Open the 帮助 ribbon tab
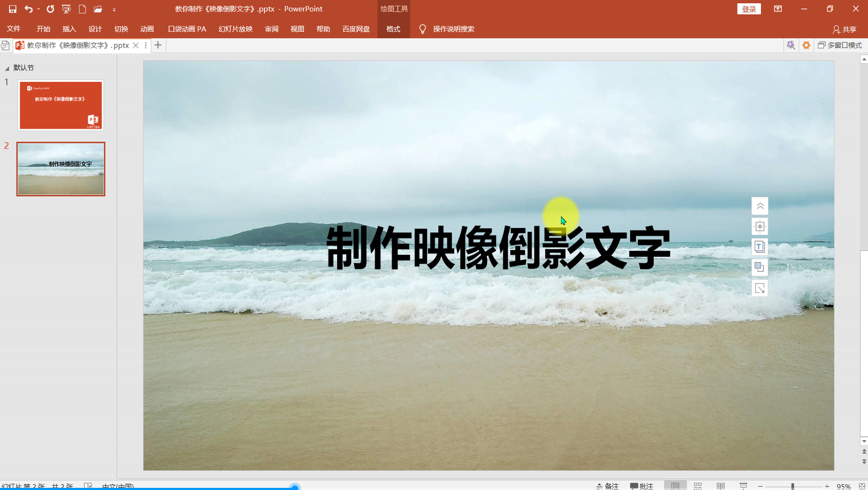Image resolution: width=868 pixels, height=490 pixels. (x=323, y=29)
